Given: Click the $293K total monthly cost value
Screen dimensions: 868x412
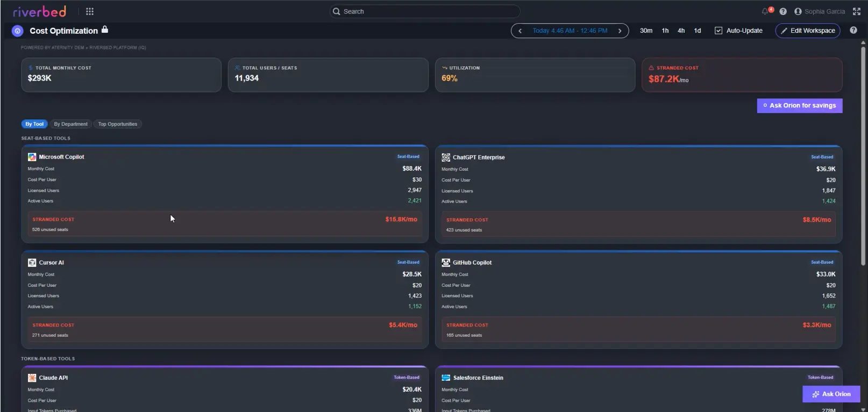Looking at the screenshot, I should (40, 78).
